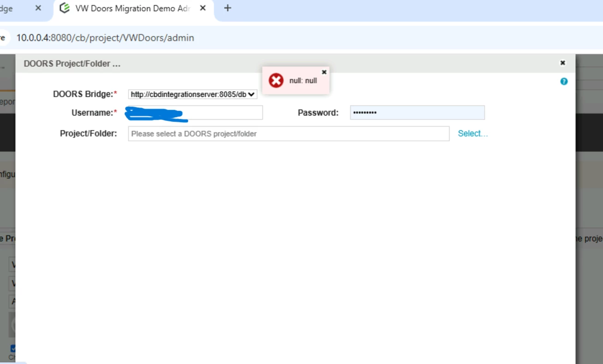Close the DOORS Project/Folder dialog
603x364 pixels.
pos(562,63)
